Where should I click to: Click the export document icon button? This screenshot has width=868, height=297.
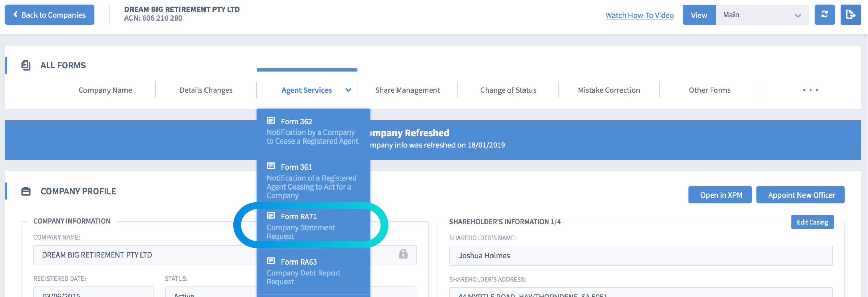click(x=850, y=15)
